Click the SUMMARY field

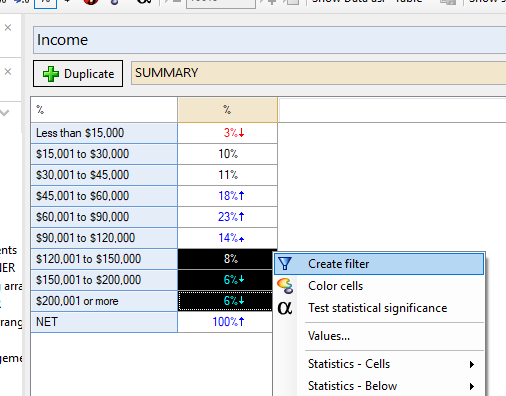point(319,73)
